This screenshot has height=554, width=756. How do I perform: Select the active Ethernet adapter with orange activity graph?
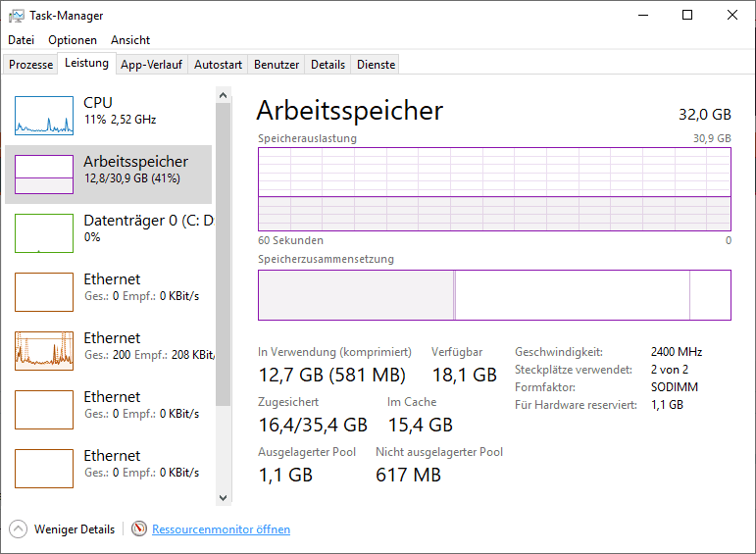(44, 350)
